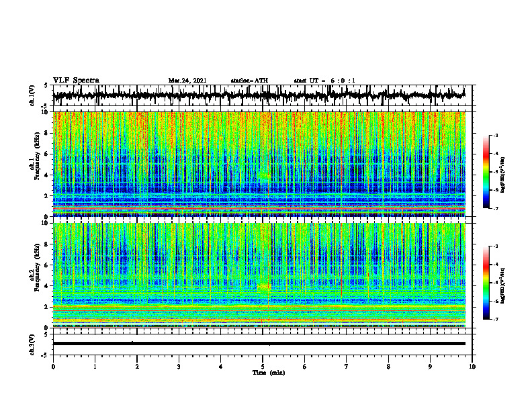The image size is (532, 411).
Task: Select the ch.1 spectrogram panel
Action: (x=259, y=164)
